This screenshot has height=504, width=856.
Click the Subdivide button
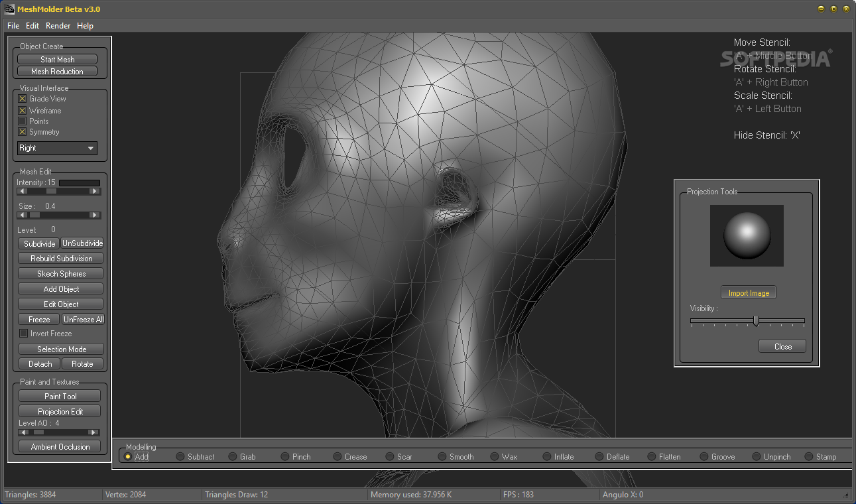pos(40,243)
